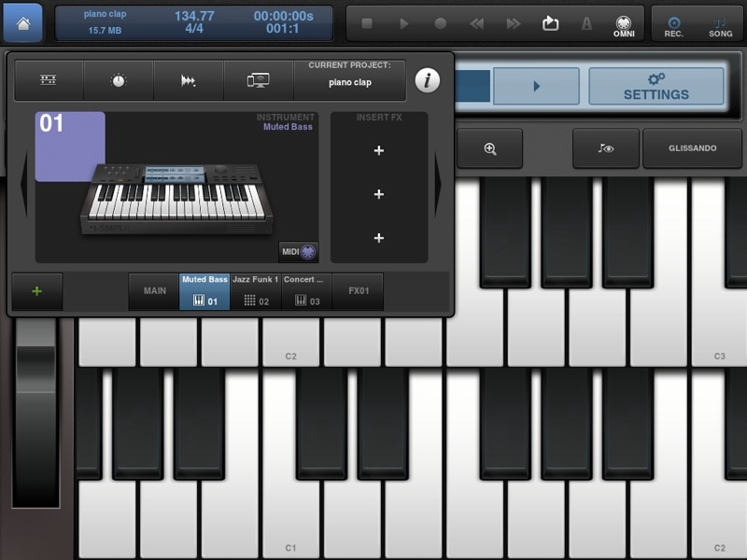This screenshot has width=747, height=560.
Task: Open the arpeggiator pattern icon
Action: [x=189, y=80]
